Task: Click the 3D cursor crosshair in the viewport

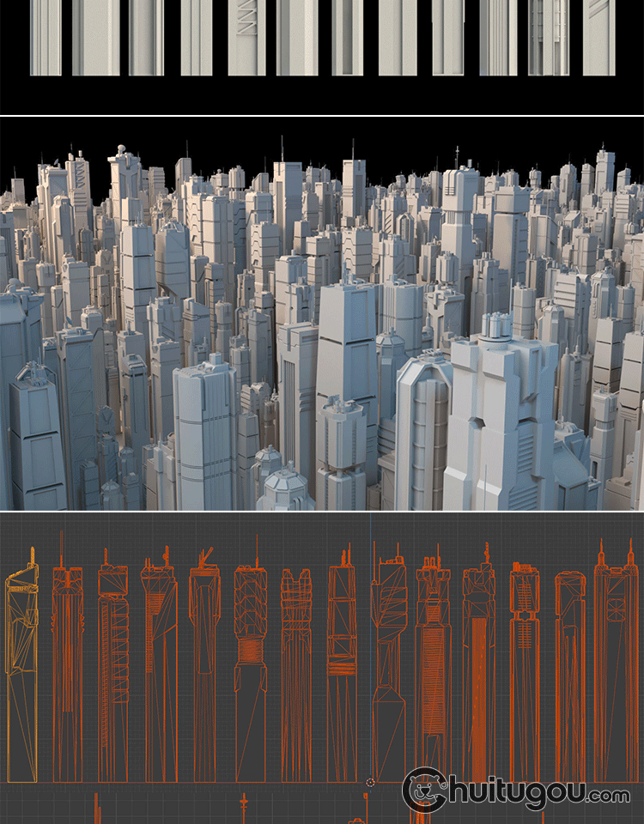Action: [x=370, y=782]
